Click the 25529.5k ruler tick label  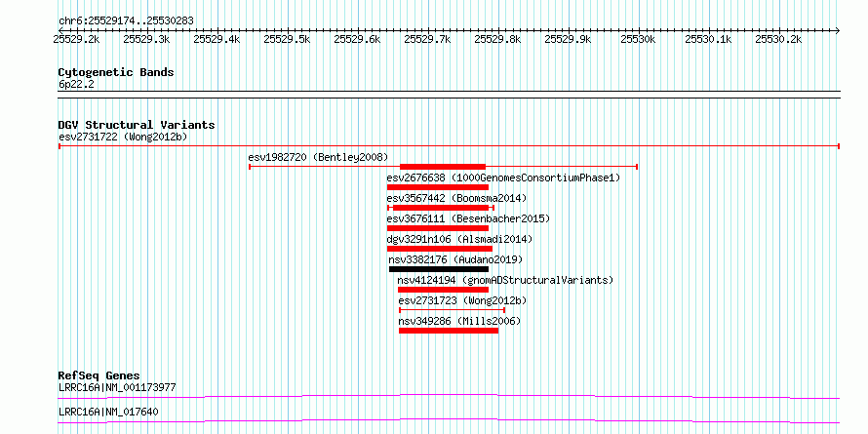288,39
